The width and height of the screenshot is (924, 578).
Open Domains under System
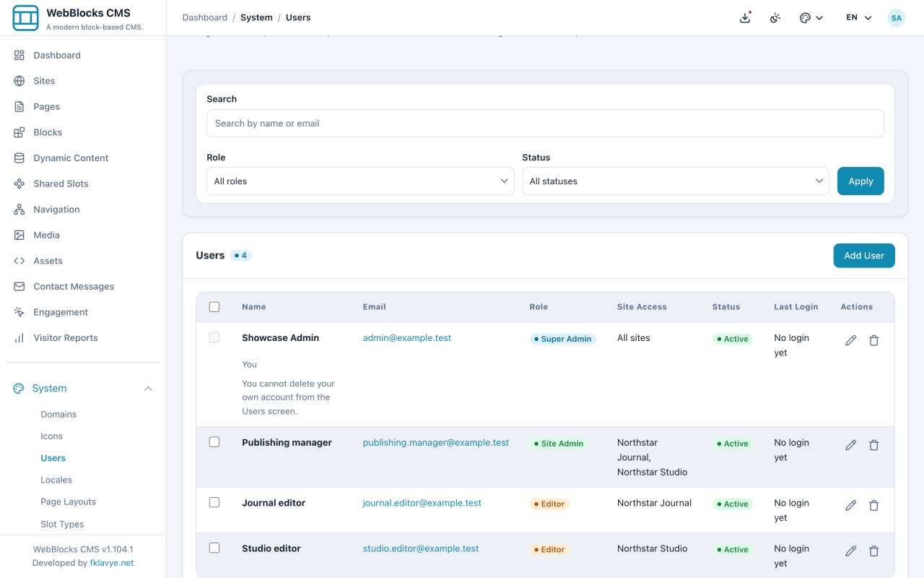pos(58,415)
